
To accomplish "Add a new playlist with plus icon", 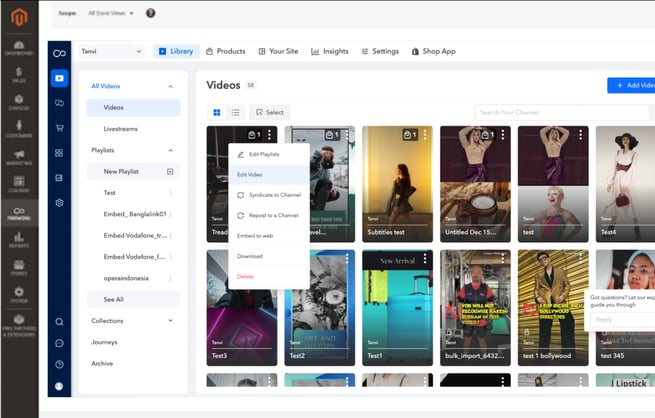I will tap(170, 171).
